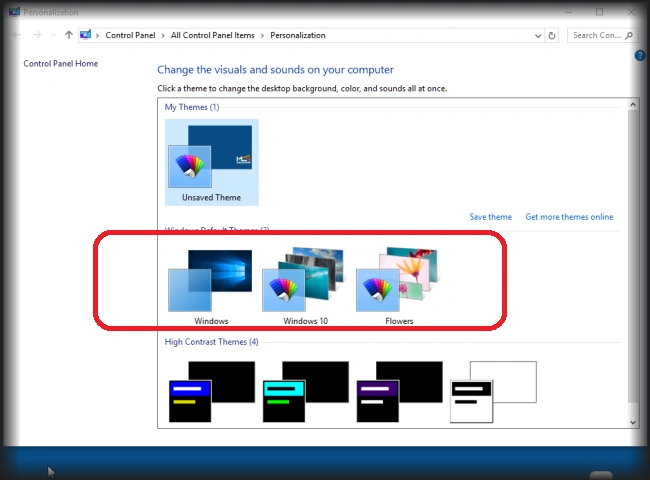Navigate to Control Panel breadcrumb
Viewport: 650px width, 480px height.
pyautogui.click(x=130, y=35)
